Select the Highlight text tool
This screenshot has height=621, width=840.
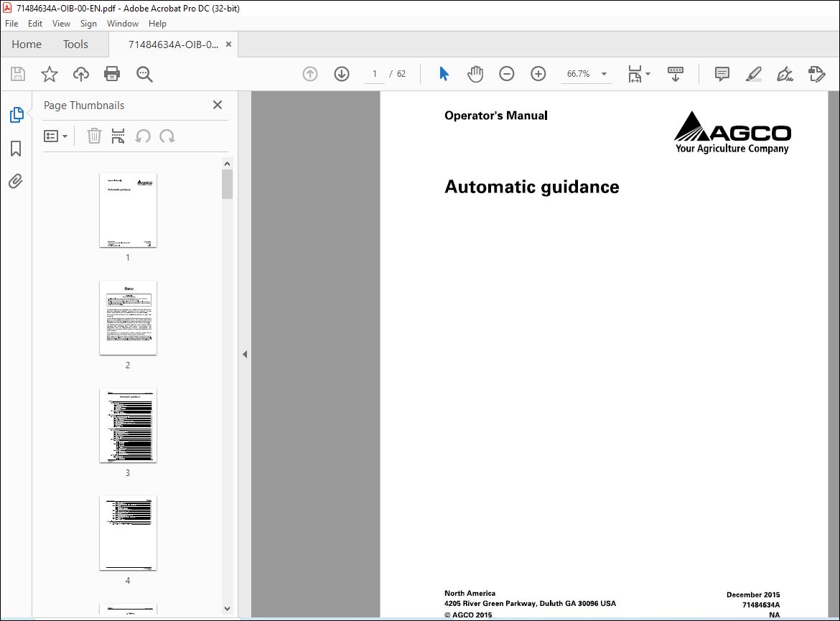tap(754, 74)
